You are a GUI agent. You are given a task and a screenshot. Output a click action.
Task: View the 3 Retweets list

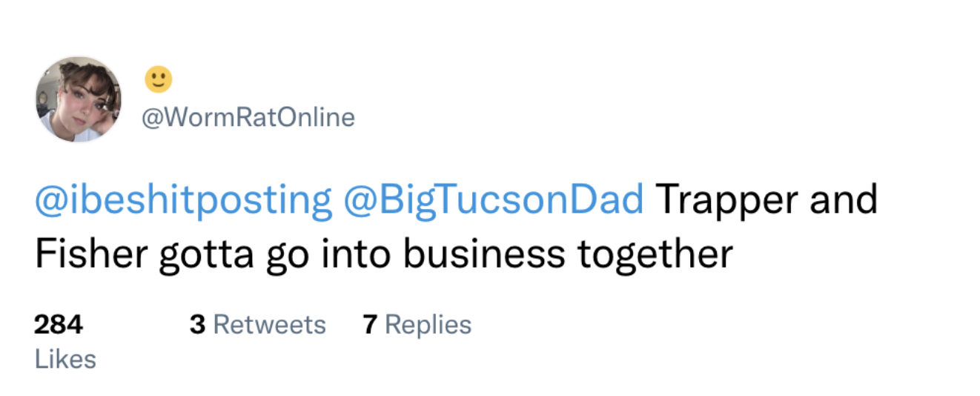(257, 325)
